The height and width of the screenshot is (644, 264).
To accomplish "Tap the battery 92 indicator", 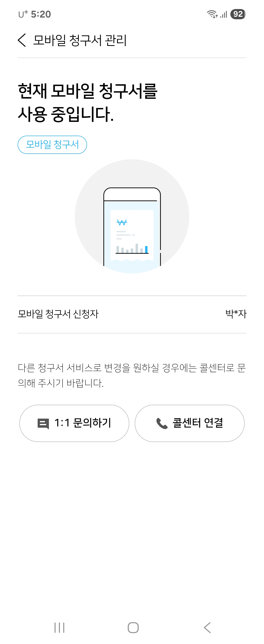I will point(238,14).
